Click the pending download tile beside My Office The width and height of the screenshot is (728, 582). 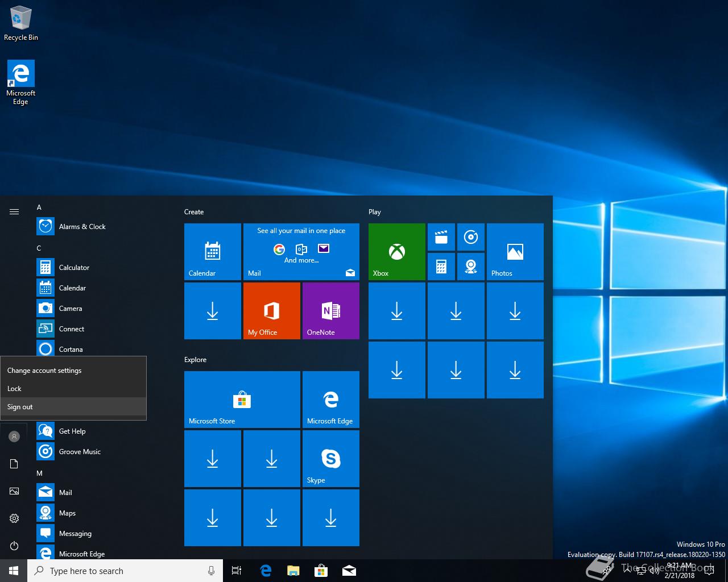coord(213,311)
